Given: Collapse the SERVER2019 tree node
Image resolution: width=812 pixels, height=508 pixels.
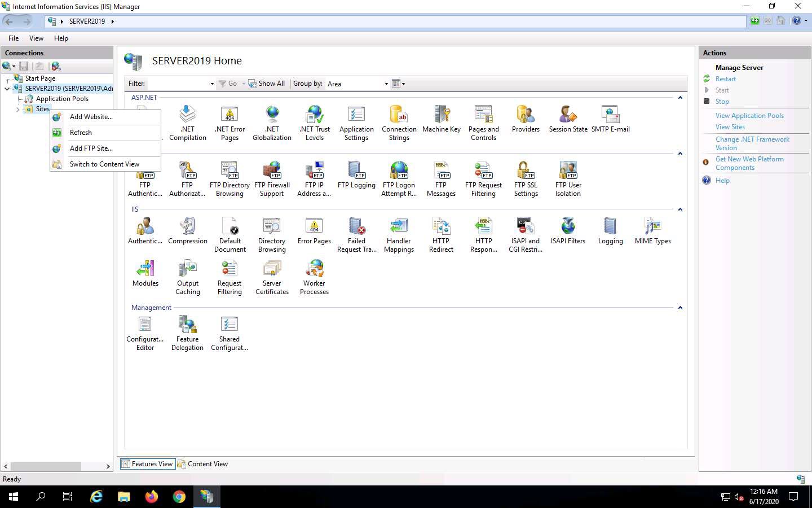Looking at the screenshot, I should click(x=7, y=89).
